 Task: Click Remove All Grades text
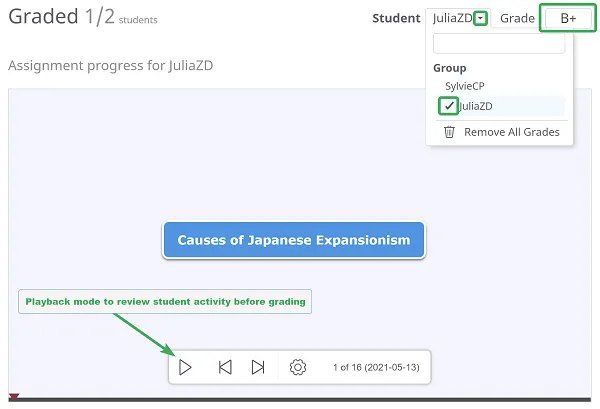click(511, 132)
